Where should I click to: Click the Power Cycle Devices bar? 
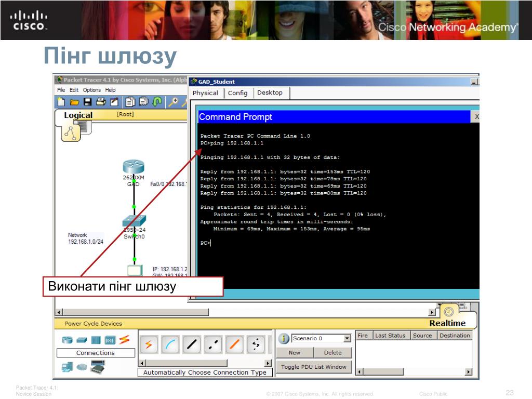point(94,324)
